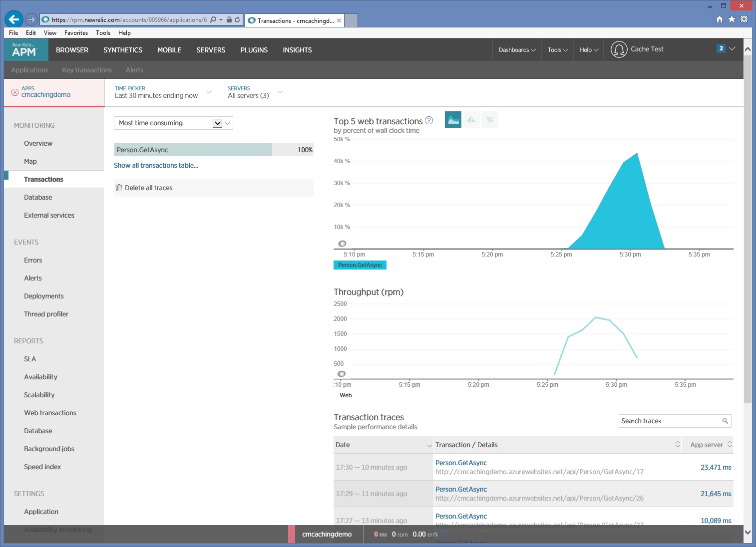Toggle Person.GetAsync chart legend series
Image resolution: width=756 pixels, height=547 pixels.
[x=360, y=265]
